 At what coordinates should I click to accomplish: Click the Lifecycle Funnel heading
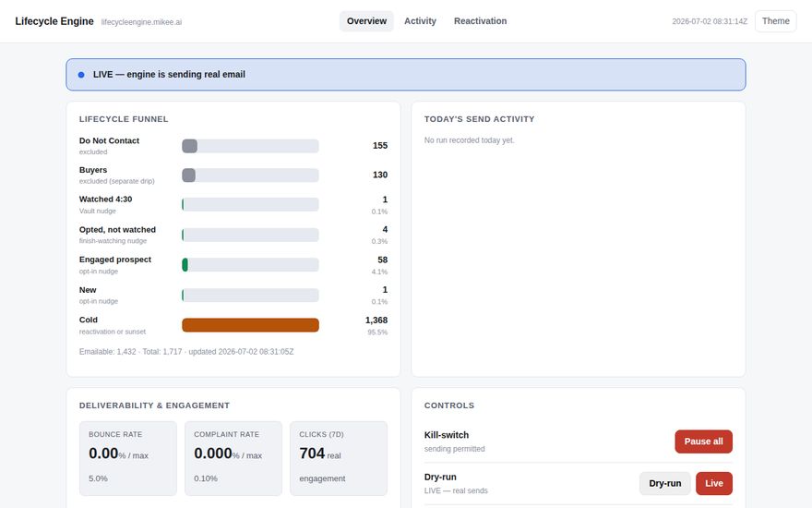coord(124,119)
